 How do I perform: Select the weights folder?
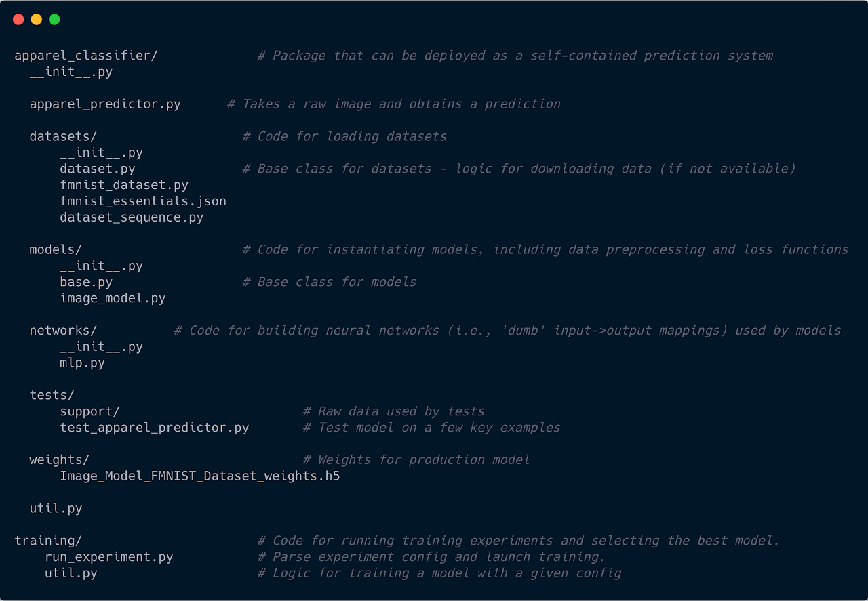coord(59,459)
